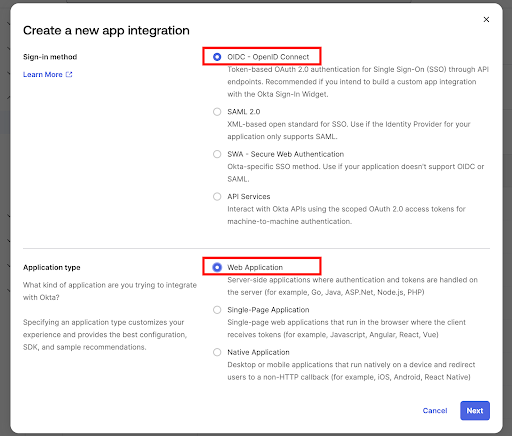This screenshot has height=436, width=512.
Task: Select the OIDC - OpenID Connect radio button
Action: pos(217,57)
